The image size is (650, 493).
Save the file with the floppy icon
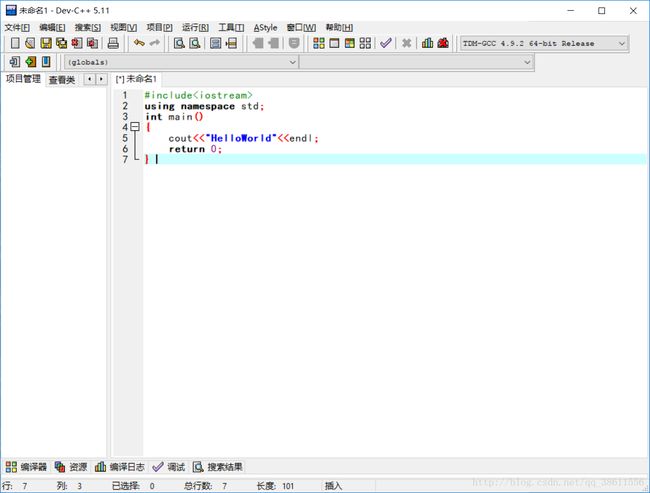(46, 43)
